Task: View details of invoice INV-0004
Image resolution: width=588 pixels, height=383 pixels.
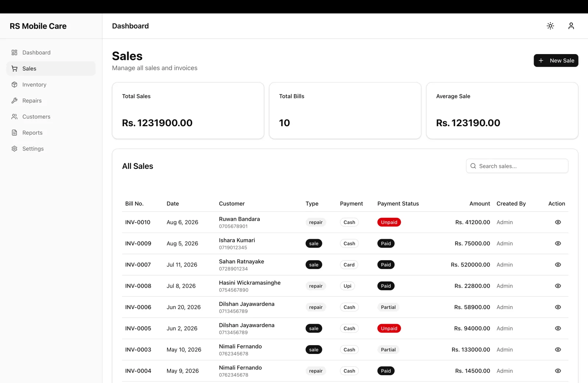Action: (557, 371)
